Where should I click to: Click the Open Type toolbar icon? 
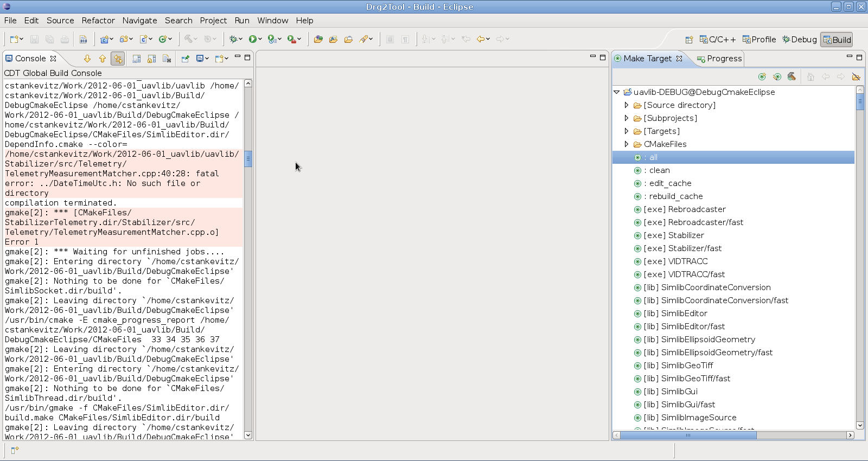click(318, 39)
